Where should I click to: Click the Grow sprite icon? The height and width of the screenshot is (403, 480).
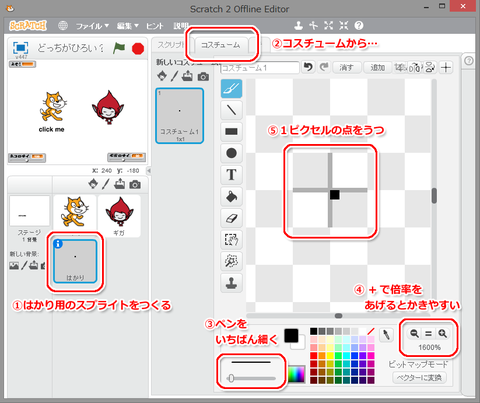coord(328,25)
